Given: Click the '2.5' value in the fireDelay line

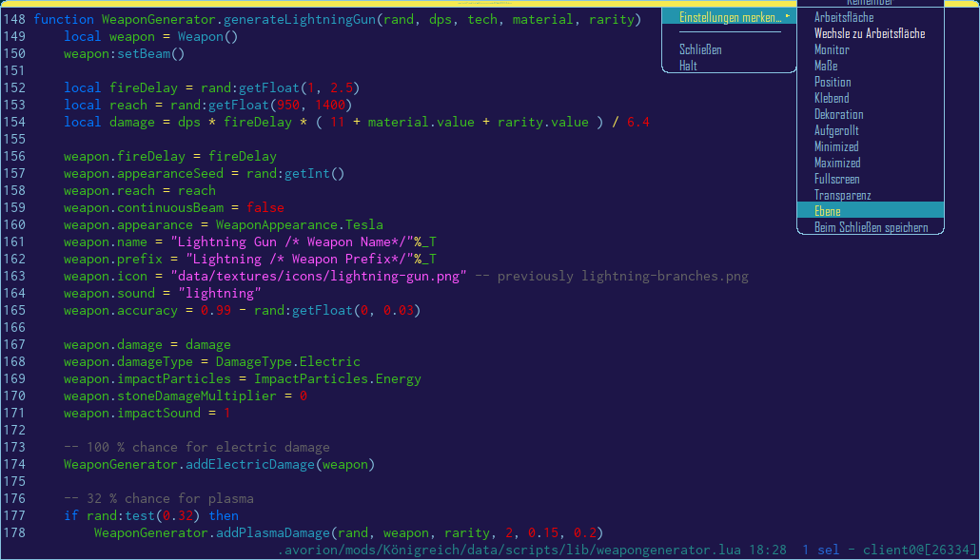Looking at the screenshot, I should tap(342, 88).
